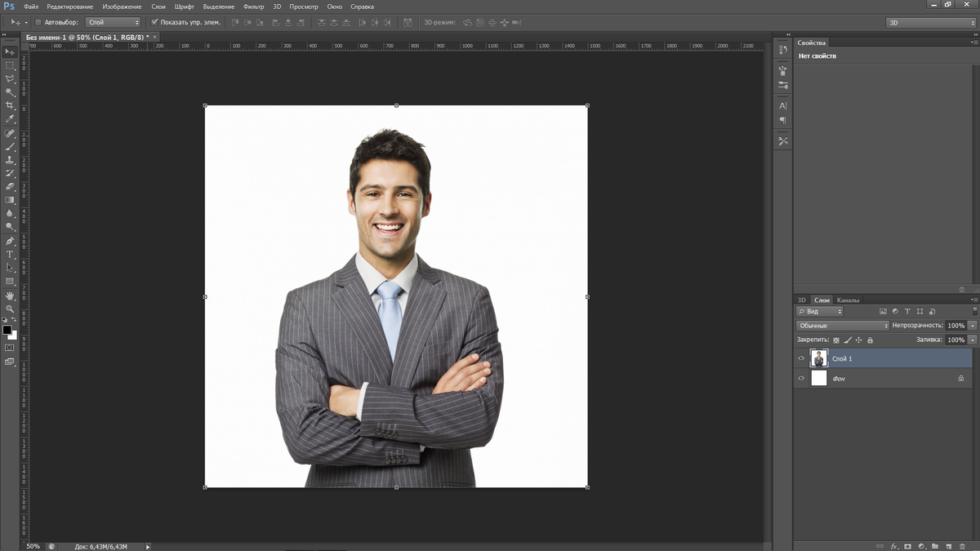
Task: Click the foreground color swatch
Action: click(x=7, y=331)
